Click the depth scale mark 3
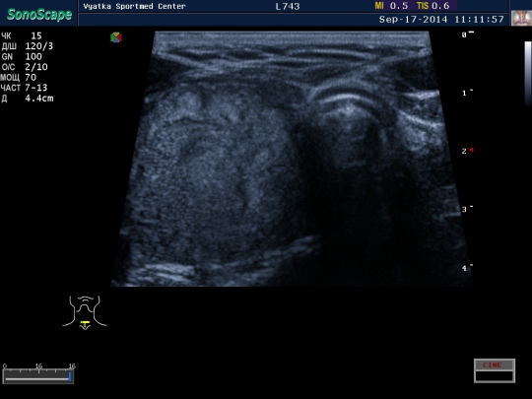Image resolution: width=532 pixels, height=399 pixels. pos(464,209)
